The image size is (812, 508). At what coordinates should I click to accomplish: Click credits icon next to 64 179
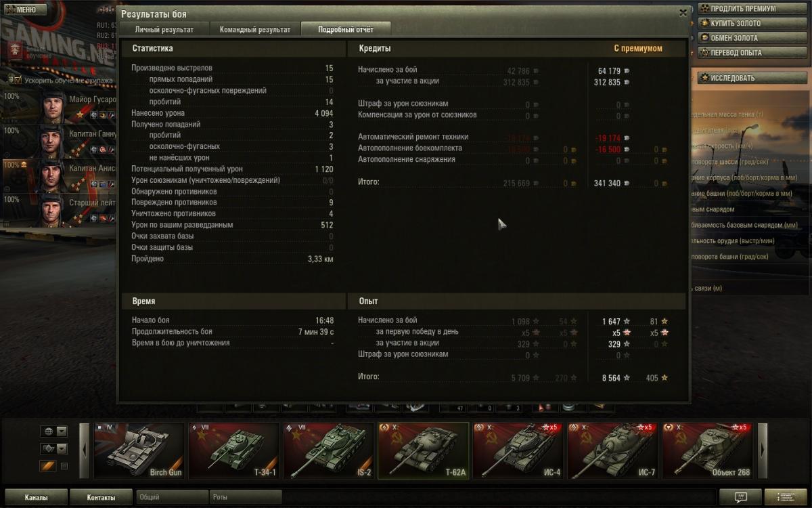pos(627,71)
